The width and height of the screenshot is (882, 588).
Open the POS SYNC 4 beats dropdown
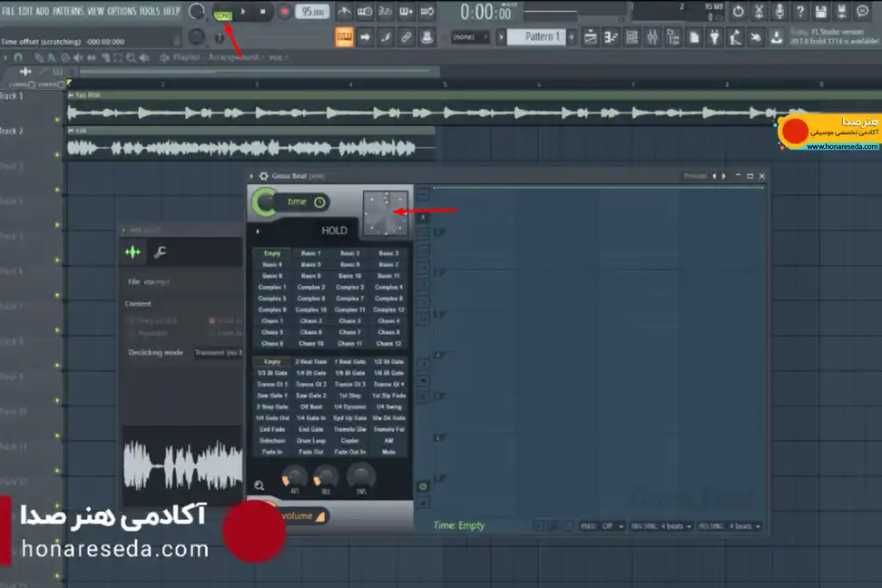(x=730, y=526)
